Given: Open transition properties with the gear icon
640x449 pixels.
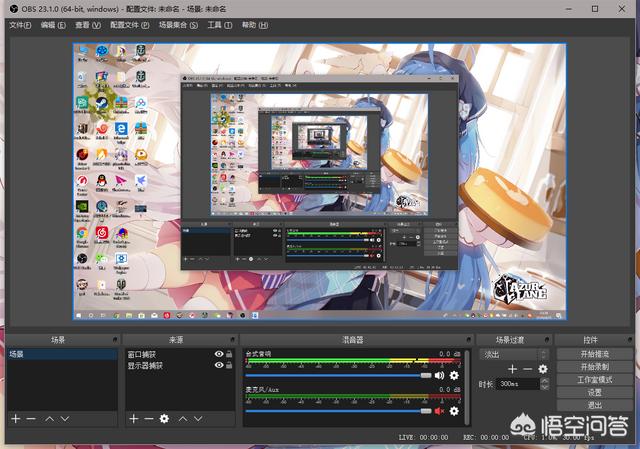Looking at the screenshot, I should tap(543, 369).
